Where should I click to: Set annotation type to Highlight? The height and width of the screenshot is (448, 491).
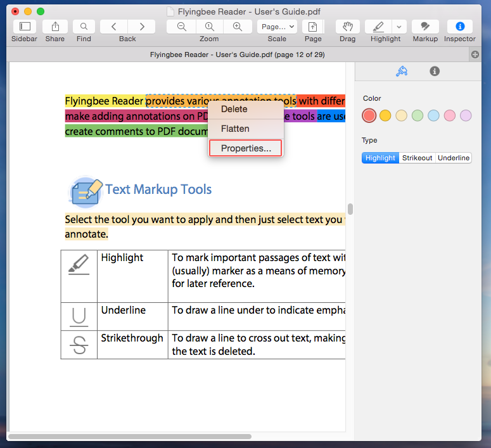[380, 158]
